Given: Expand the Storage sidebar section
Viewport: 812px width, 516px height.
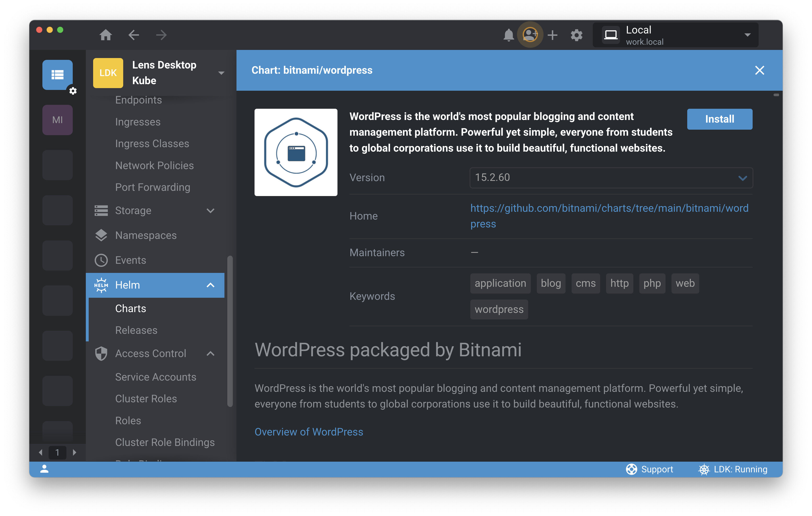Looking at the screenshot, I should [210, 211].
